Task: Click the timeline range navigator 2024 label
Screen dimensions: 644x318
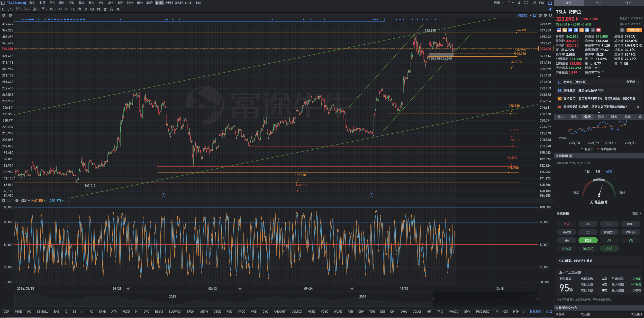Action: 362,296
